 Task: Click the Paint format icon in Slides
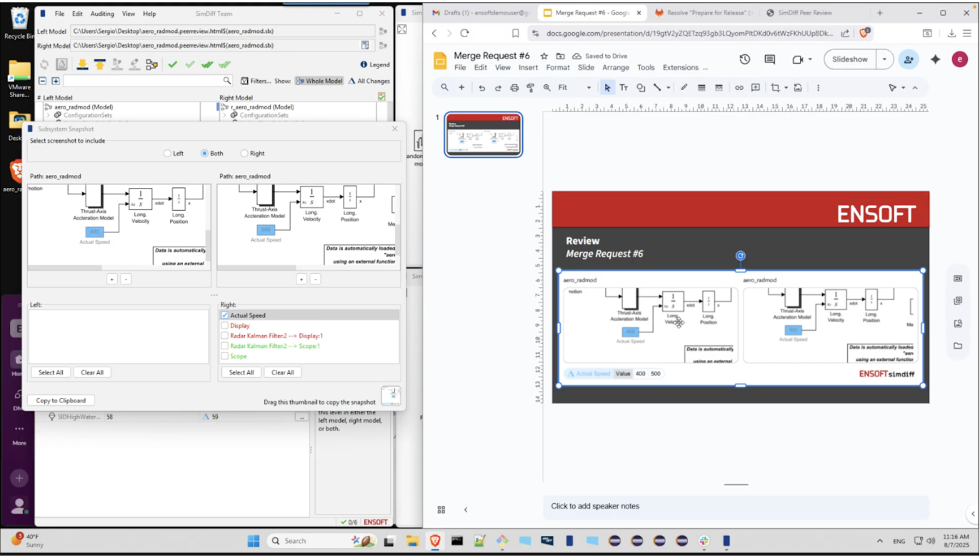pyautogui.click(x=531, y=88)
